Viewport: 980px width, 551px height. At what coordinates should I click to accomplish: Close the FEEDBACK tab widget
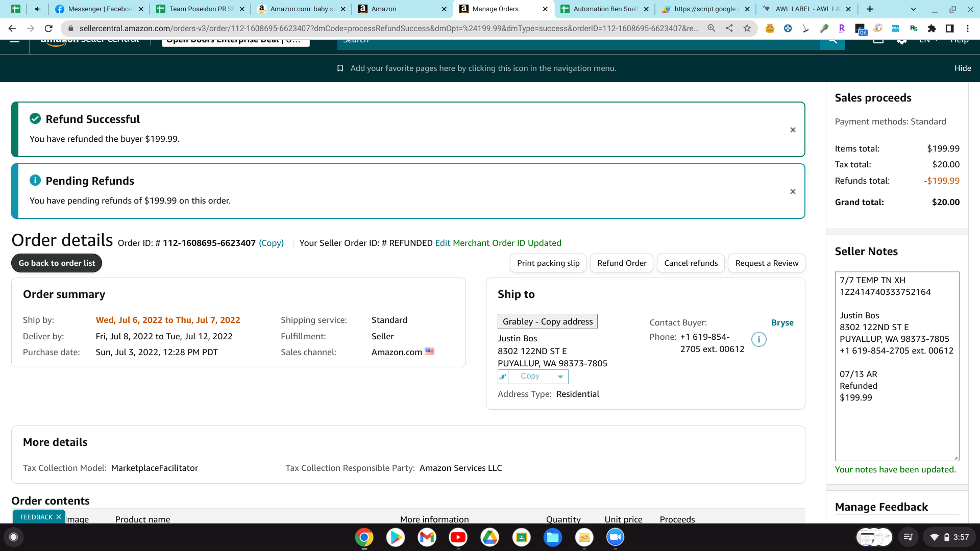click(59, 517)
